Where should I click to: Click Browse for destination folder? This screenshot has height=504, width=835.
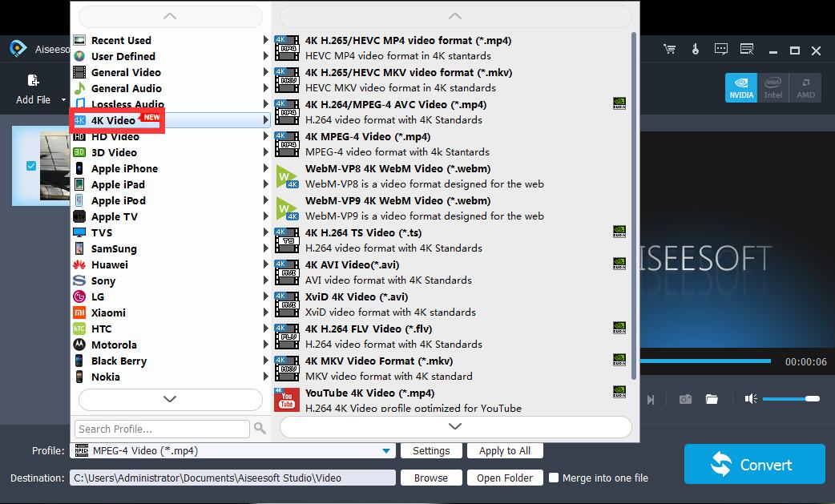pos(431,478)
